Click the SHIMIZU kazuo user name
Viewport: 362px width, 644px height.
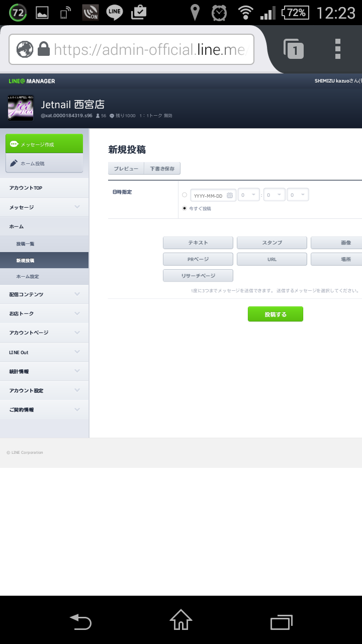tap(338, 81)
